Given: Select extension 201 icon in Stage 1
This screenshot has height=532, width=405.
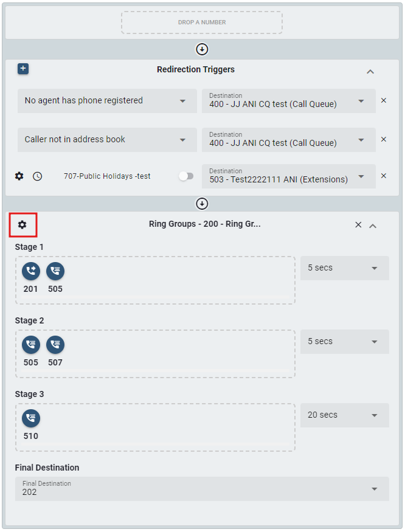Looking at the screenshot, I should click(x=31, y=271).
